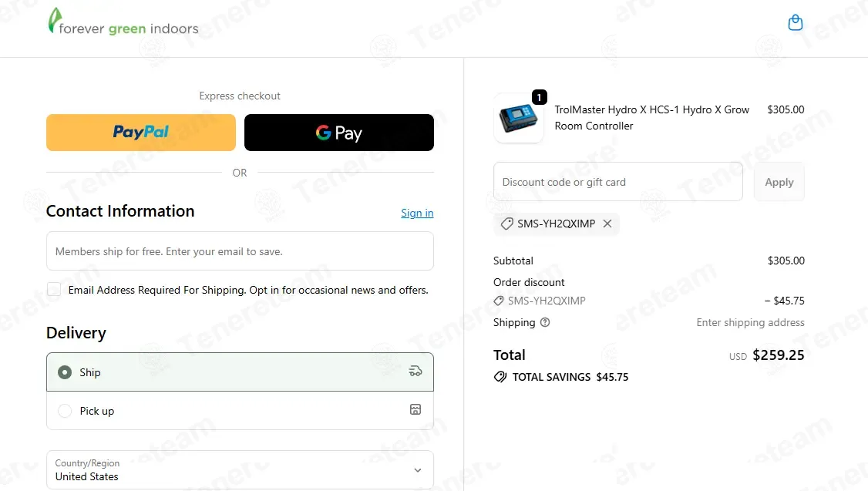Select the Pick up delivery option
The width and height of the screenshot is (868, 491).
(240, 411)
